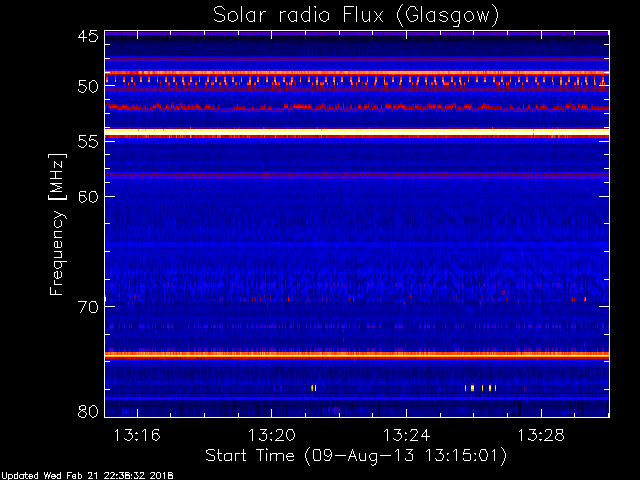Click the bright yellow band near 75 MHz
Screen dimensions: 640x480
pyautogui.click(x=355, y=354)
